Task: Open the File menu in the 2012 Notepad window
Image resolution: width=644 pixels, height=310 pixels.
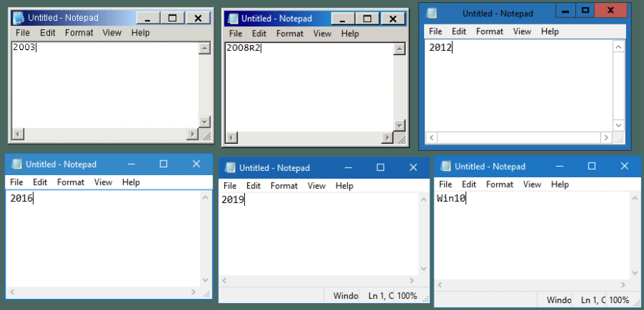Action: [435, 31]
